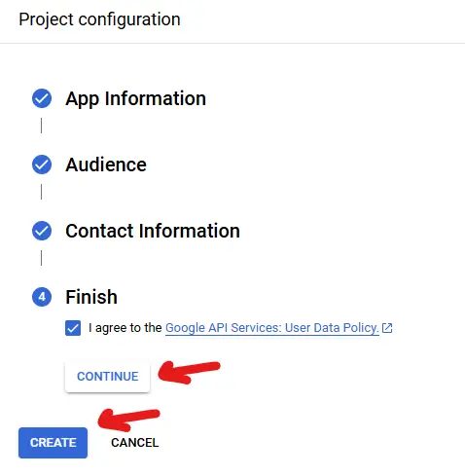This screenshot has height=476, width=465.
Task: Click the Project configuration title
Action: pos(99,19)
